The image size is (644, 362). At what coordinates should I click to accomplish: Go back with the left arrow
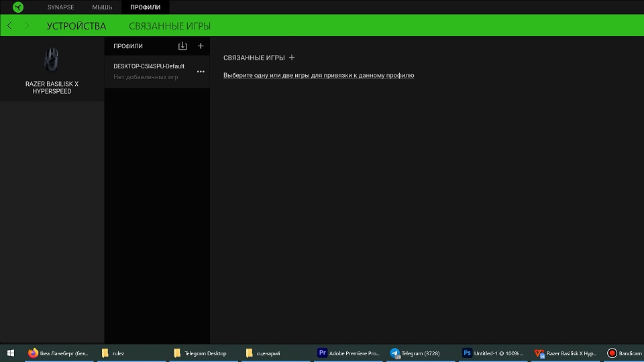point(9,26)
